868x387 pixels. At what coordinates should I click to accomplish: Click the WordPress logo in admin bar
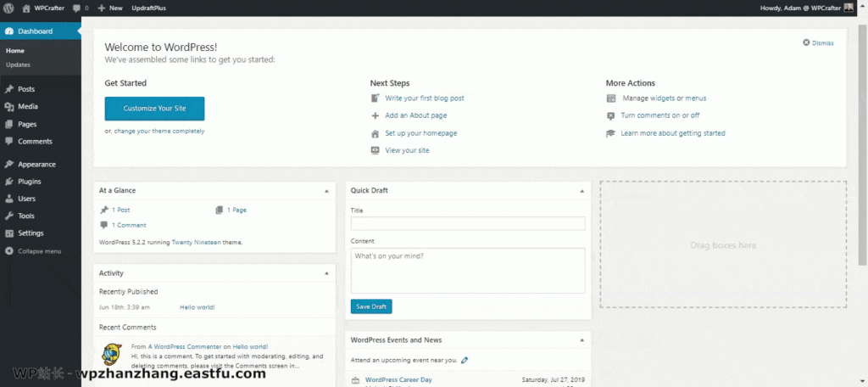(x=9, y=8)
